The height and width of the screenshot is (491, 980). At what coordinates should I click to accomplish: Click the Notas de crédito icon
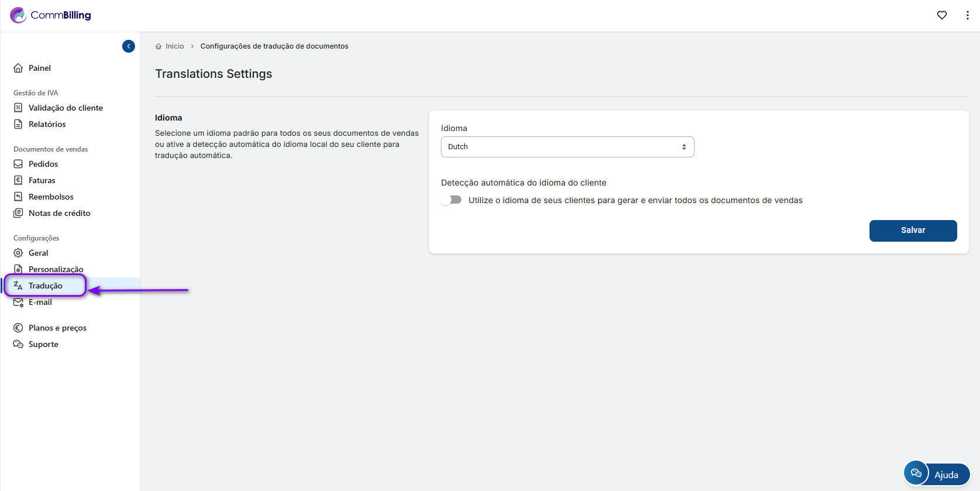[18, 213]
